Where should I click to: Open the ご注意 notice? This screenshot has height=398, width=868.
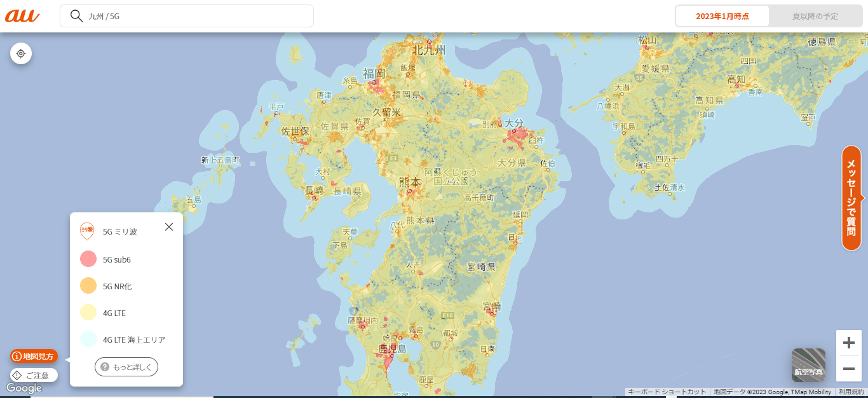[x=34, y=375]
